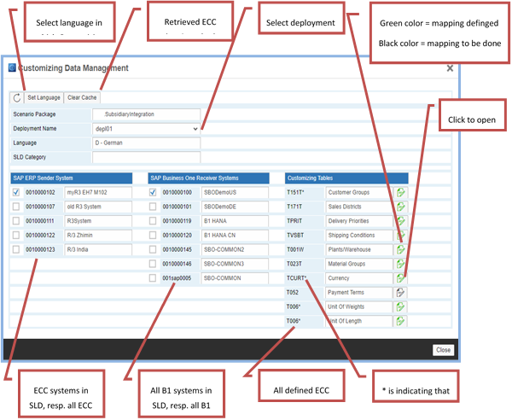Open mapping icon for Delivery Priorities
Image resolution: width=512 pixels, height=420 pixels.
401,221
